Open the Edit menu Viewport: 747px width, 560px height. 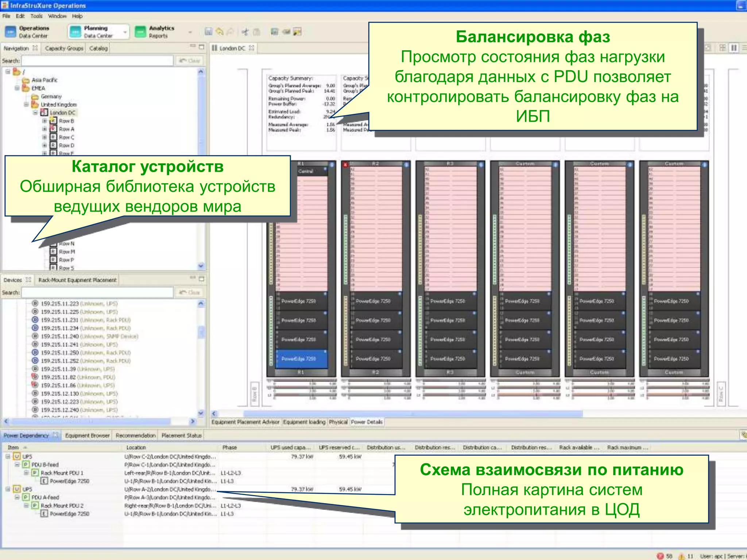pos(20,16)
